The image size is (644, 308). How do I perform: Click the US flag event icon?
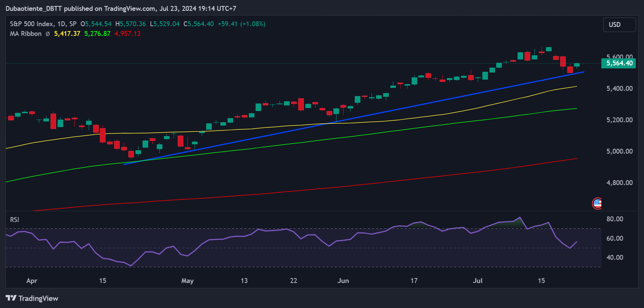point(597,203)
